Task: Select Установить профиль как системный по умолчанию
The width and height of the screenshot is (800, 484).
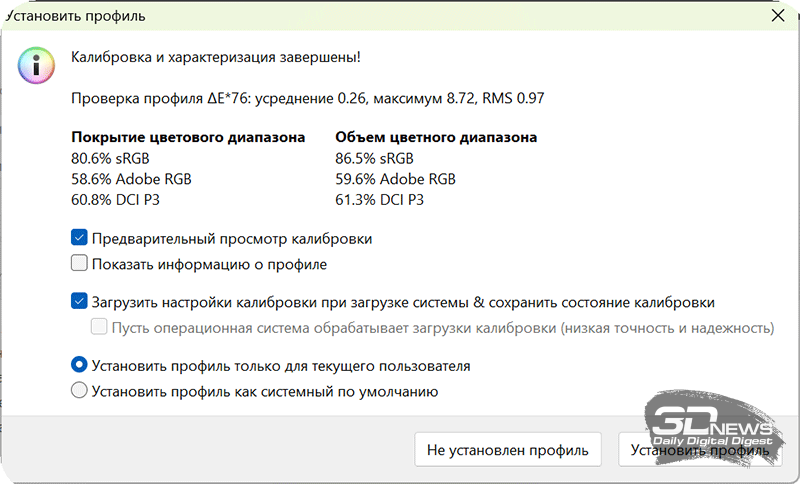Action: [80, 392]
